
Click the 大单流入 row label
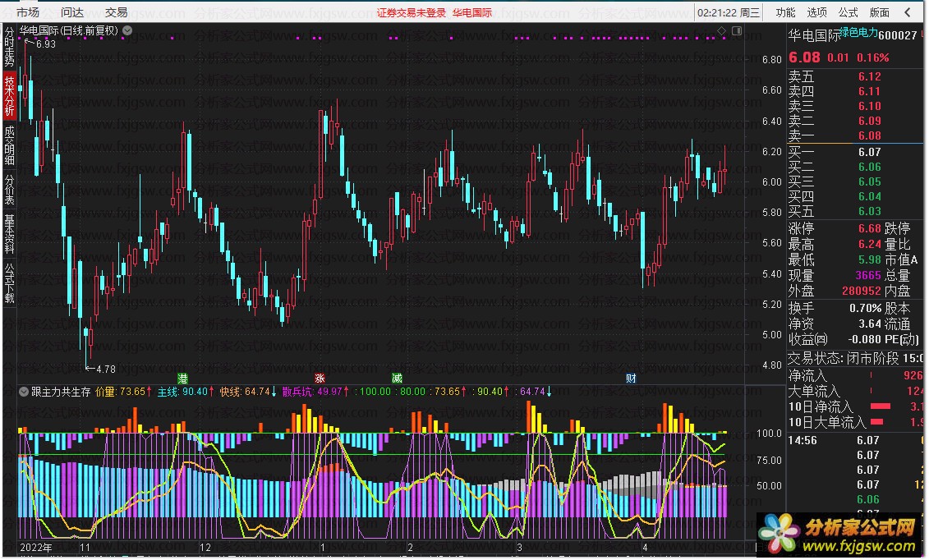pos(814,391)
